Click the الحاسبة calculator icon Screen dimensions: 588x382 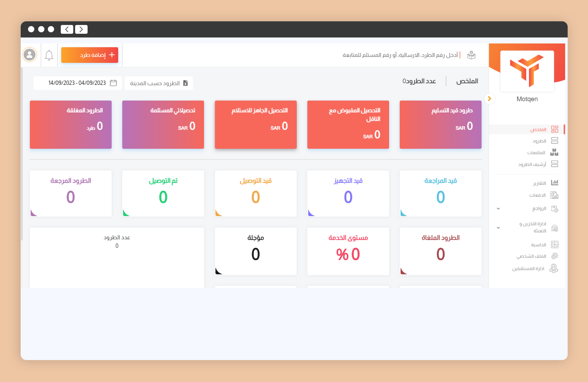click(x=554, y=244)
